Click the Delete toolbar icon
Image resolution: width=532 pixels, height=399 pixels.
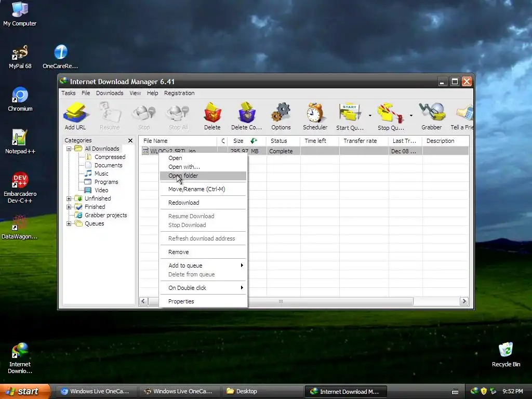(x=212, y=116)
